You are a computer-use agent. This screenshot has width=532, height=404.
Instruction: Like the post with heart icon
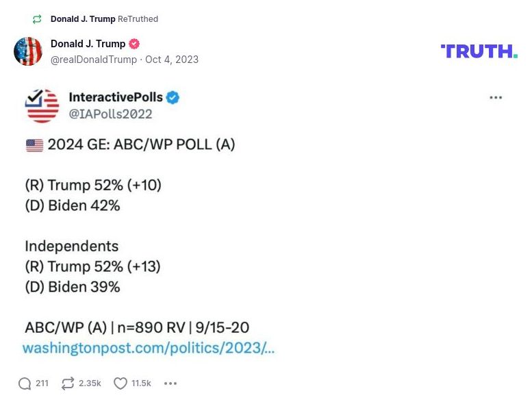(x=121, y=383)
